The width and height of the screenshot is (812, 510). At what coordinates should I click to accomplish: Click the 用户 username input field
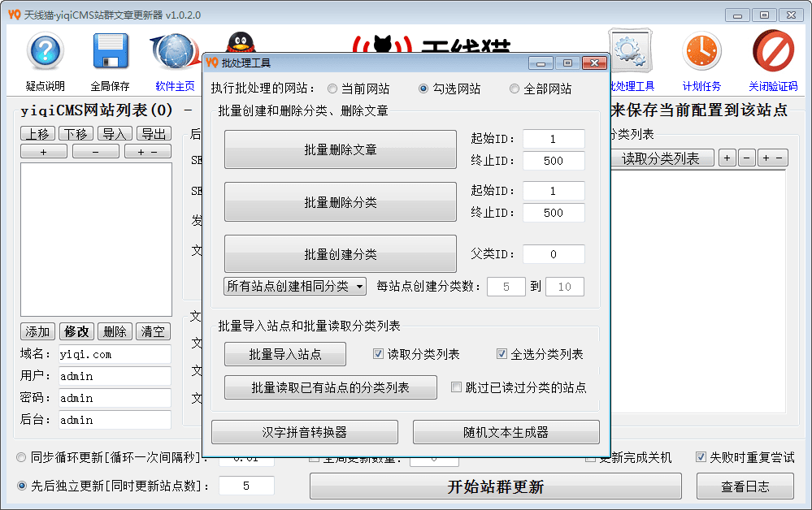pos(115,376)
